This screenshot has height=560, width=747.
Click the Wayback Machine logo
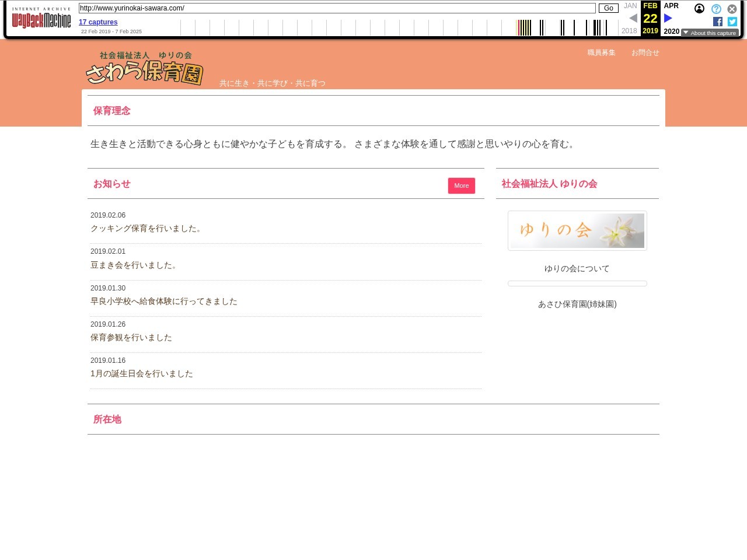click(x=41, y=19)
